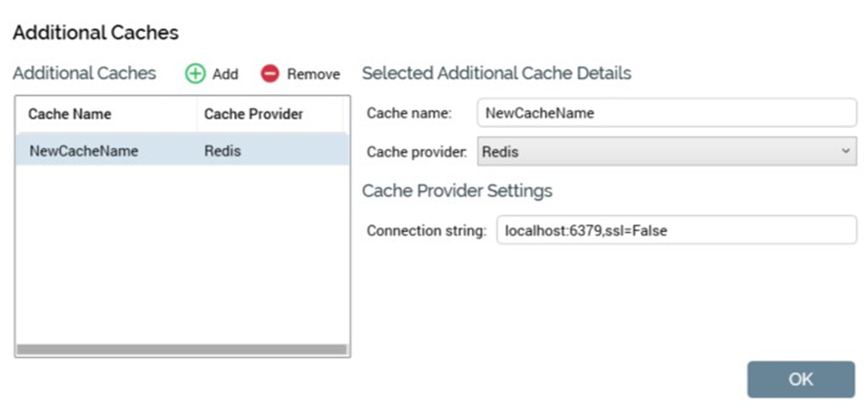Screen dimensions: 868x408
Task: Click the Cache provider: label
Action: pyautogui.click(x=417, y=152)
